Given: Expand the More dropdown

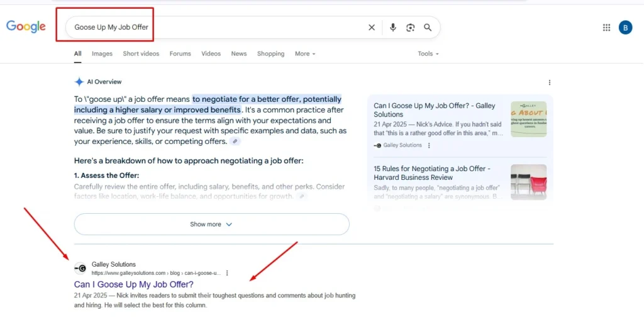Looking at the screenshot, I should (305, 54).
